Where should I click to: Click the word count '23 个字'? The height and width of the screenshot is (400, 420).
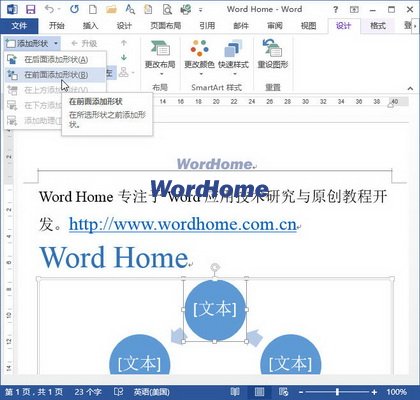coord(88,392)
